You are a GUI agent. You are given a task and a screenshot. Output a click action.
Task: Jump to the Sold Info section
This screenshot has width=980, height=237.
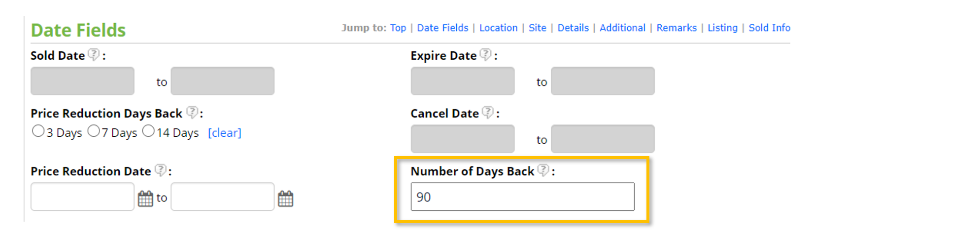(769, 28)
